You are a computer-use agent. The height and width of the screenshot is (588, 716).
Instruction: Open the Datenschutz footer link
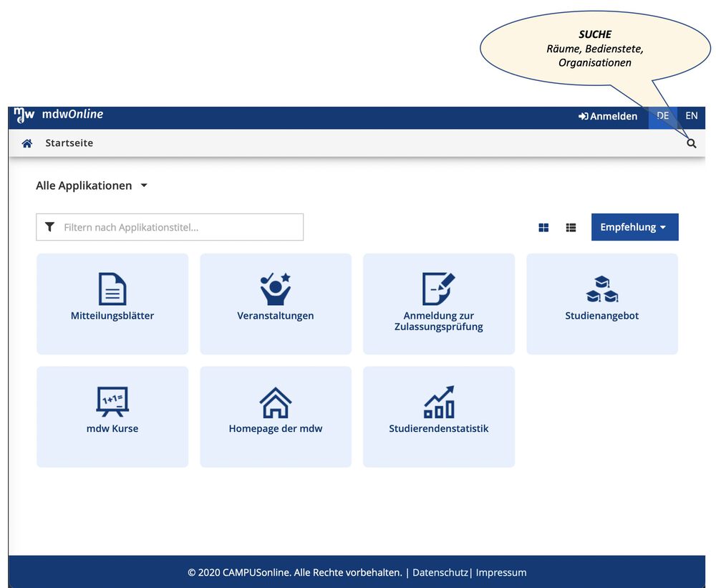(x=440, y=572)
